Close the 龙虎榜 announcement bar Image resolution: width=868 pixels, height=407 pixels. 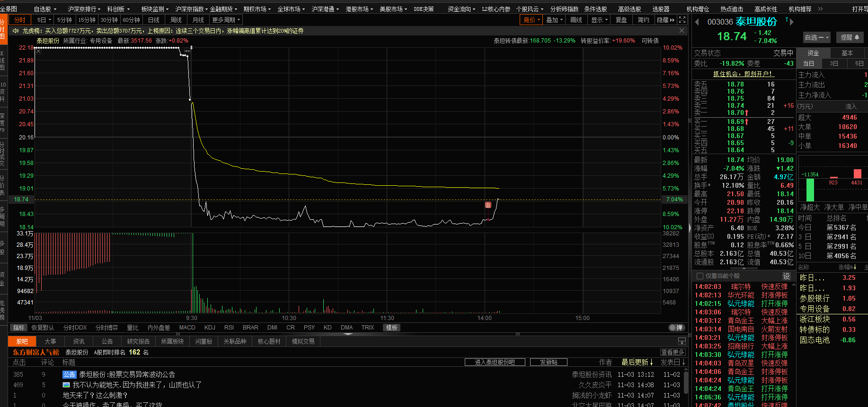(682, 31)
